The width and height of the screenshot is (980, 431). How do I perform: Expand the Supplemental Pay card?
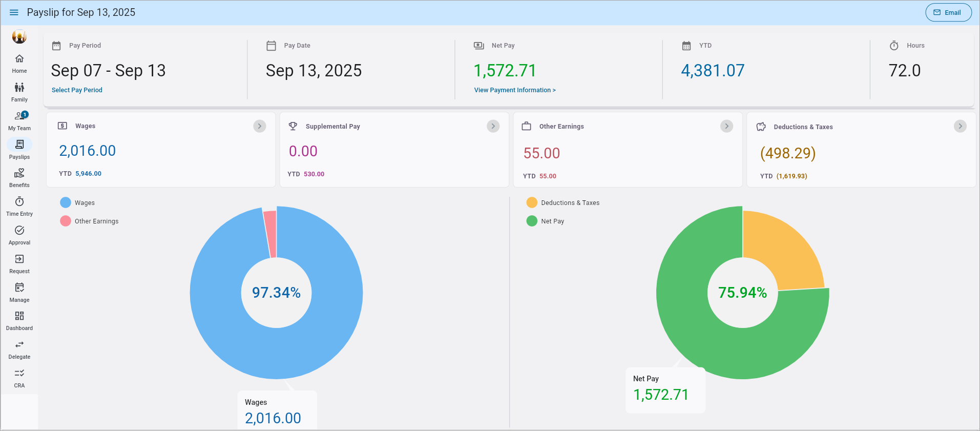point(493,126)
